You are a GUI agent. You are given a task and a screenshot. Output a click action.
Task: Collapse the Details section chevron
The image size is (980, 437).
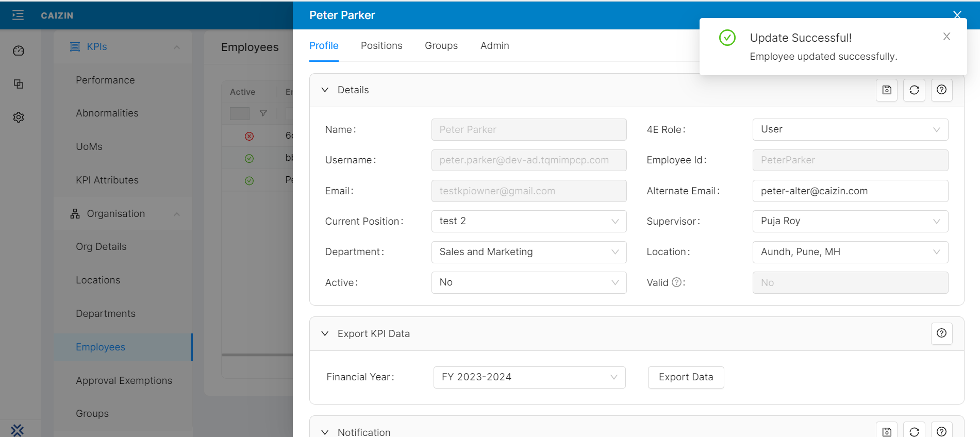pos(325,90)
